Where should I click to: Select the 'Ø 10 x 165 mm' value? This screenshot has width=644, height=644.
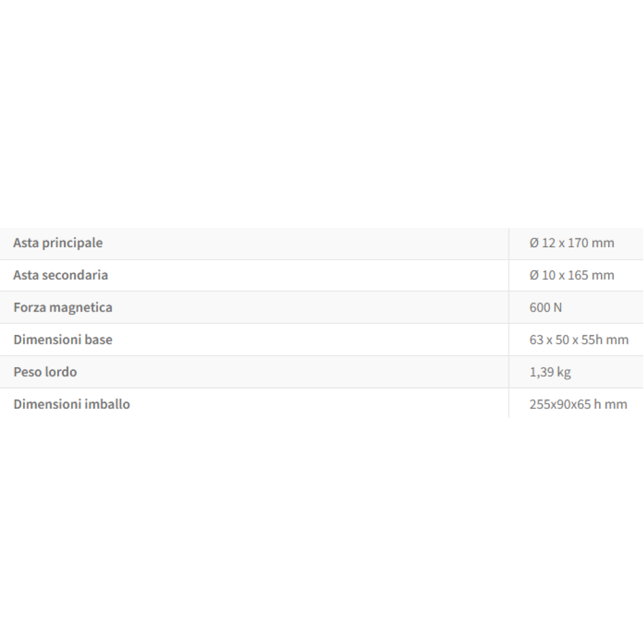click(x=571, y=275)
